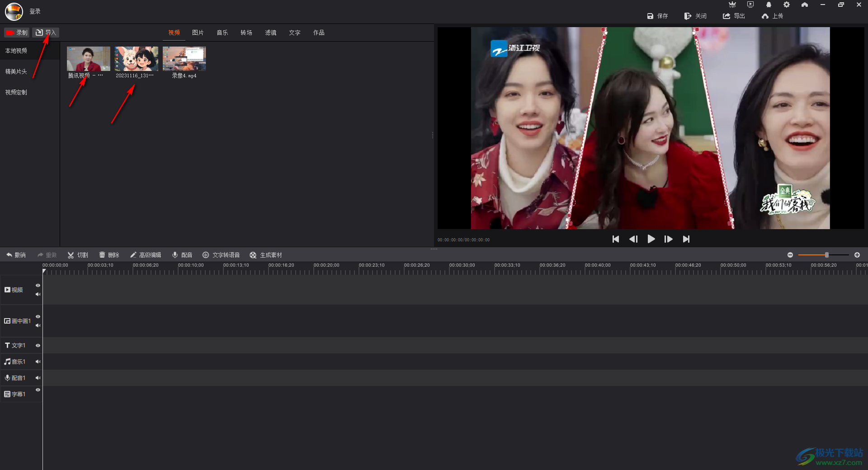Toggle visibility of the 视频 track
The height and width of the screenshot is (470, 868).
click(38, 286)
